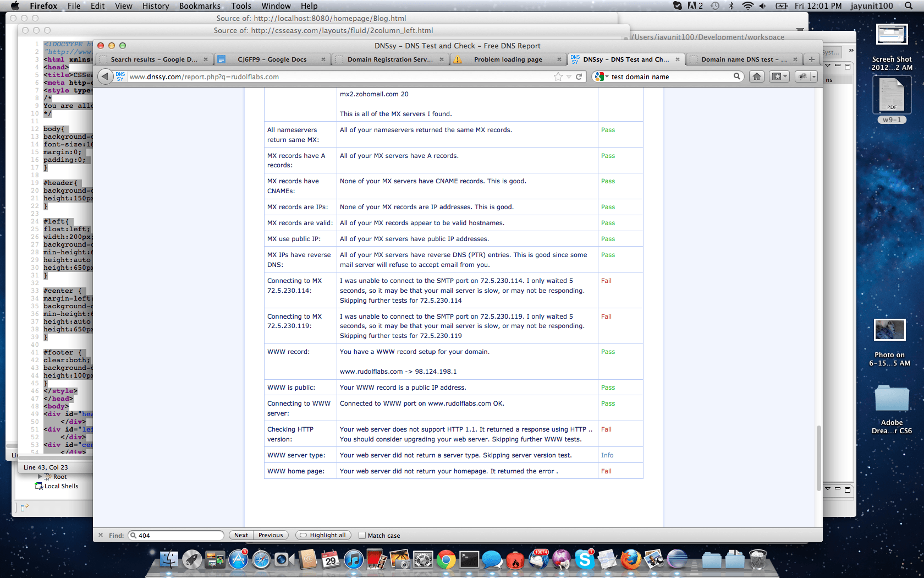Open Launchpad from the Dock
The height and width of the screenshot is (578, 924).
(x=192, y=560)
